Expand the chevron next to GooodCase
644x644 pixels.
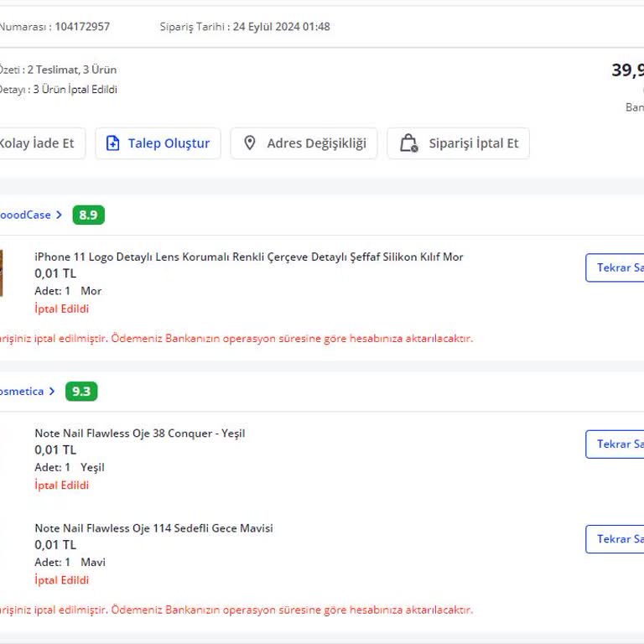tap(59, 215)
